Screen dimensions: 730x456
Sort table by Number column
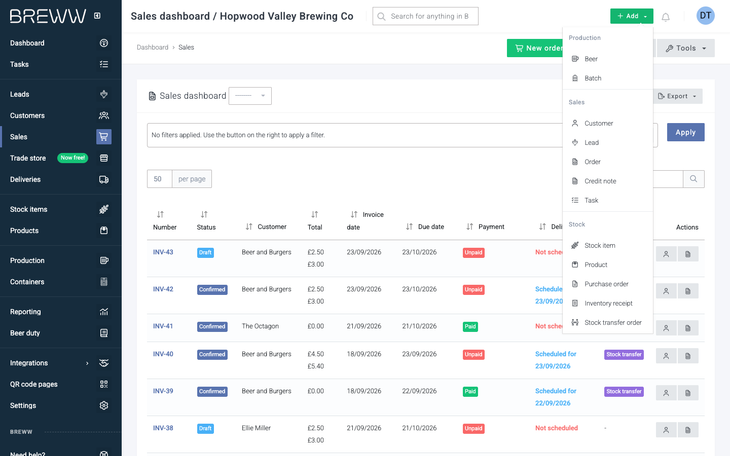(x=164, y=221)
